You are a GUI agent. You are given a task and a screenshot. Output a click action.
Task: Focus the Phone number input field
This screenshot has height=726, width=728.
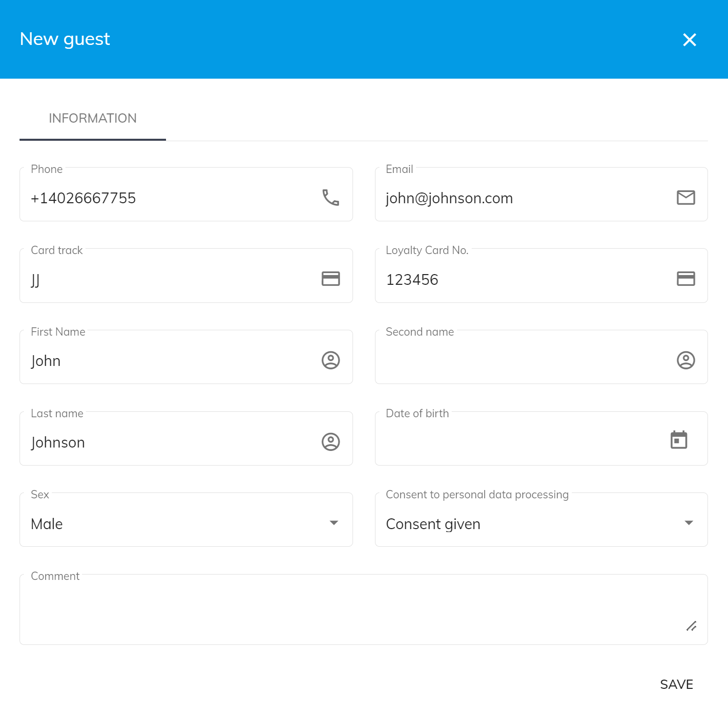tap(166, 198)
